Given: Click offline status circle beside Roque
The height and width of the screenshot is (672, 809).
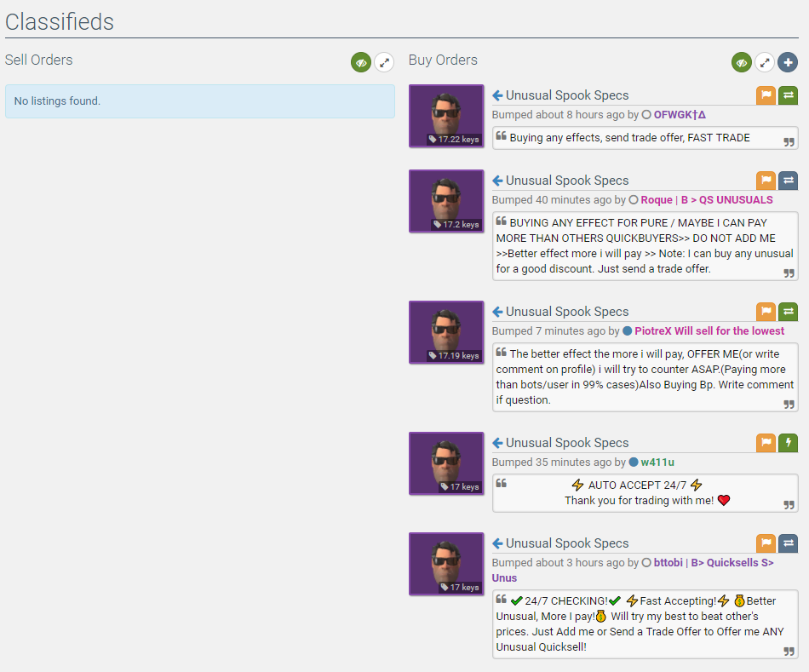Looking at the screenshot, I should tap(634, 200).
